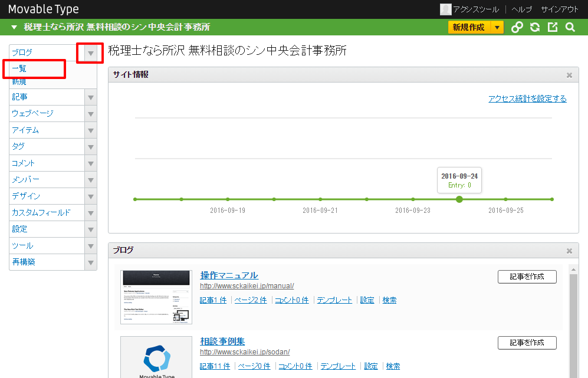Viewport: 588px width, 378px height.
Task: Open the 新規作成 dropdown arrow
Action: click(x=497, y=27)
